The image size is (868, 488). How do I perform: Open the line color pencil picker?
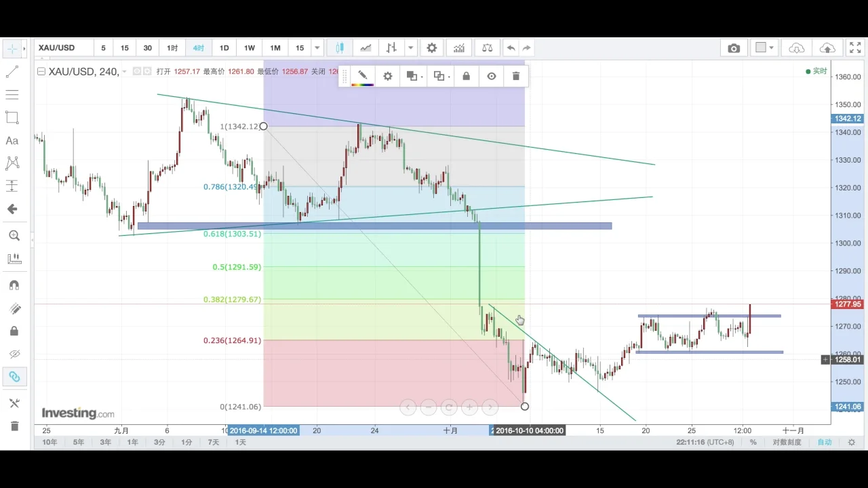coord(363,77)
